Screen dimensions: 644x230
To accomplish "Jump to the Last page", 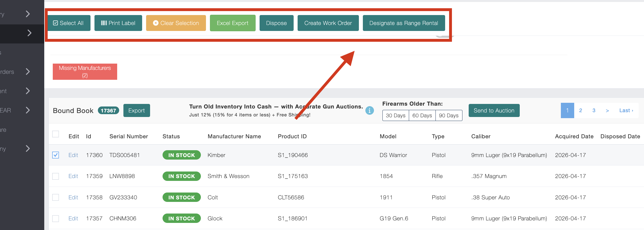I will coord(626,110).
